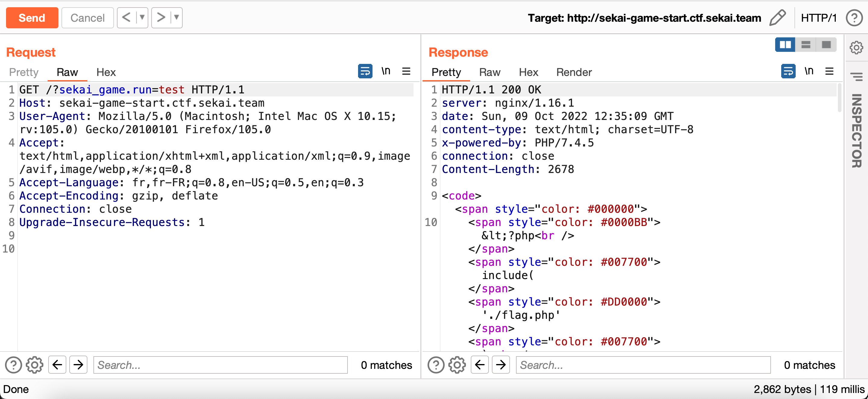The image size is (868, 399).
Task: Click the Content-Length 2678 header
Action: tap(508, 169)
